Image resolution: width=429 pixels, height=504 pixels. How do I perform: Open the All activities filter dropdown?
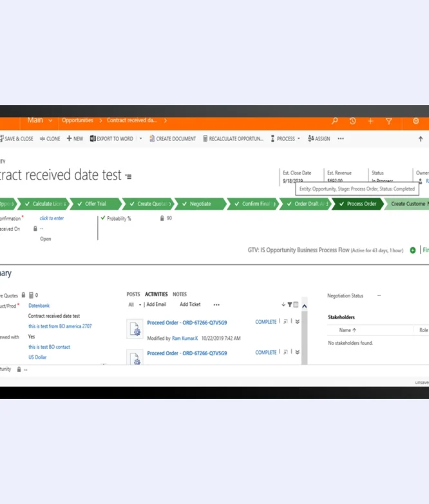point(135,304)
